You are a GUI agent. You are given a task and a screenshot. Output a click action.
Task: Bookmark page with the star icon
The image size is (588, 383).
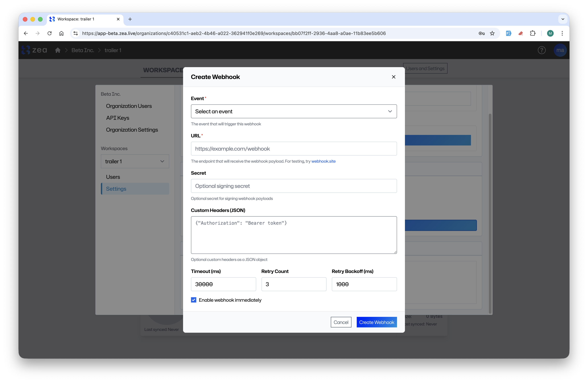pyautogui.click(x=492, y=33)
